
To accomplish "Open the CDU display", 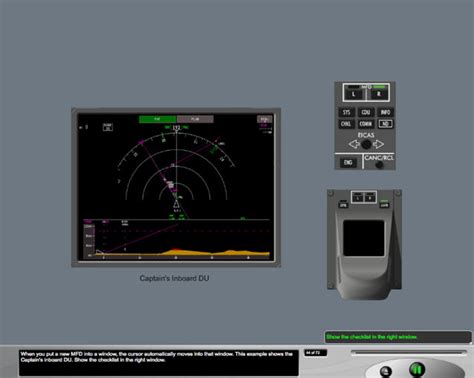I will coord(366,112).
